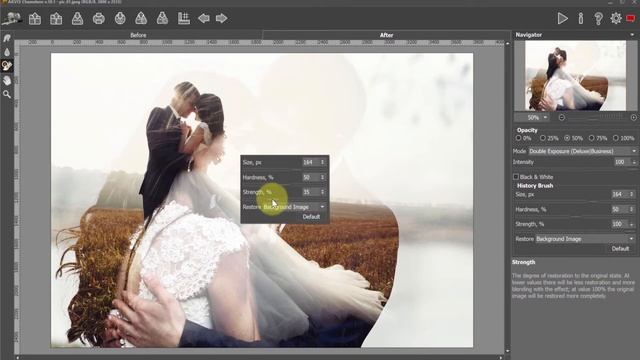Set Opacity to 25%
This screenshot has width=640, height=360.
coord(543,138)
